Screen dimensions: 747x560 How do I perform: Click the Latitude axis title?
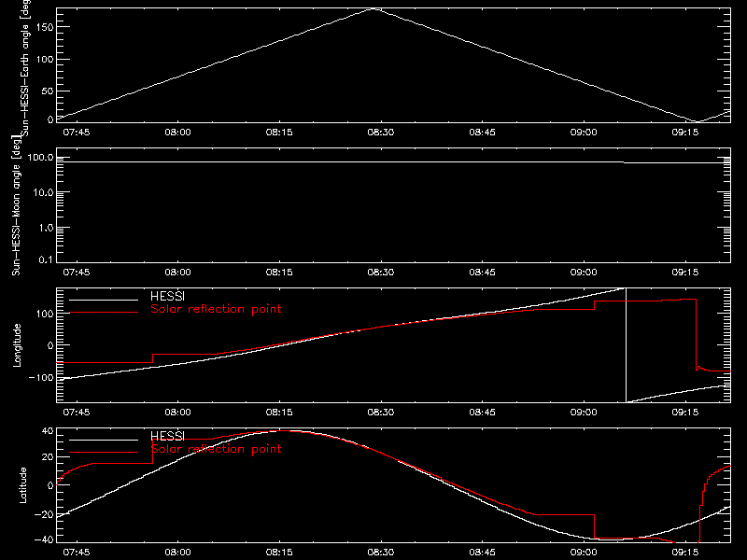coord(22,485)
